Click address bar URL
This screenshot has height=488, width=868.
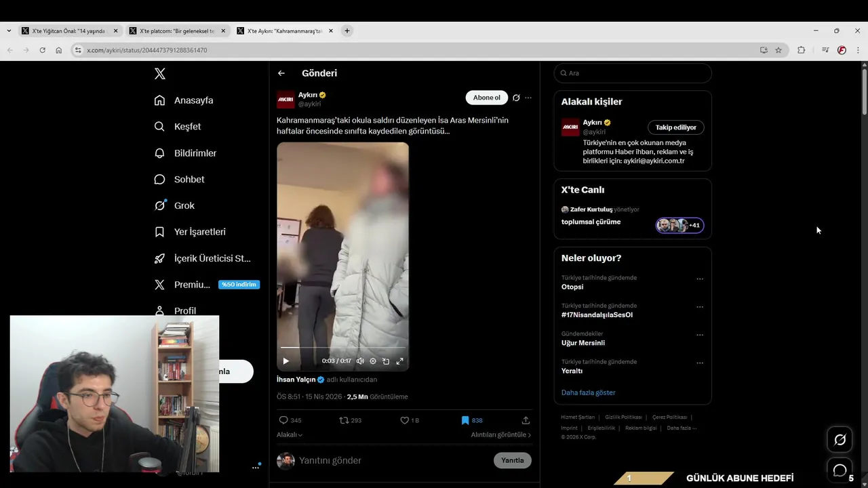(147, 50)
